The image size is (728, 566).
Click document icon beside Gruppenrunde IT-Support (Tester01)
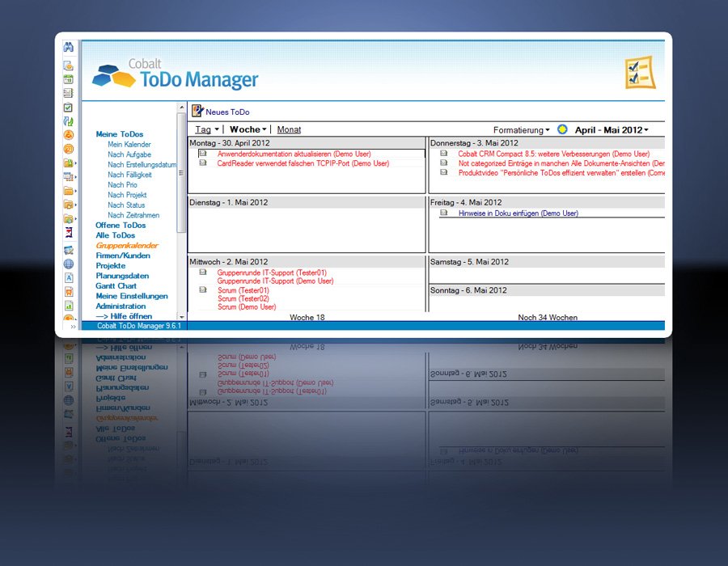[x=203, y=272]
